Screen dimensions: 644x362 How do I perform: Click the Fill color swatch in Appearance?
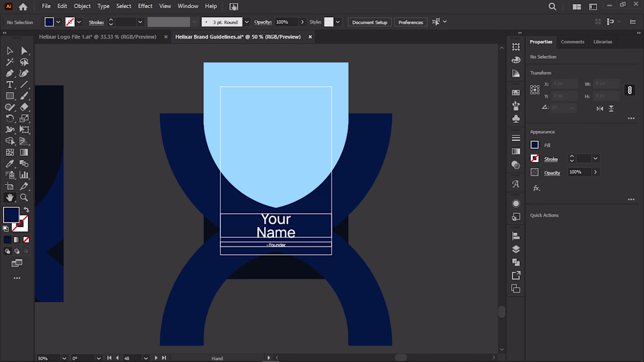pyautogui.click(x=535, y=145)
